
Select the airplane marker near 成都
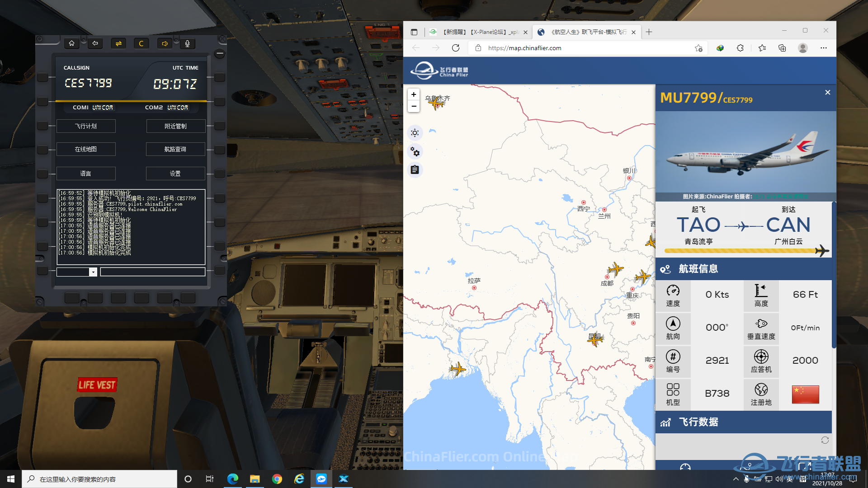tap(615, 269)
